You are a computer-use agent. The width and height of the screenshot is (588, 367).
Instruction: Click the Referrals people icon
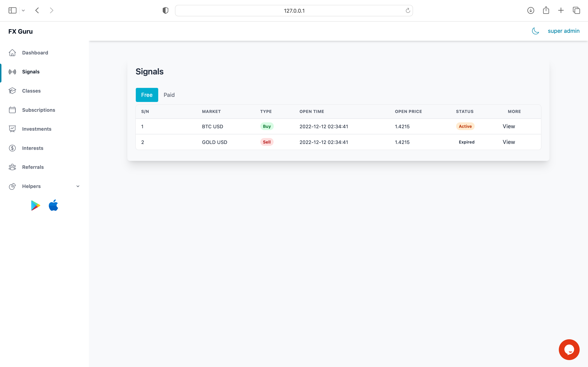[12, 167]
